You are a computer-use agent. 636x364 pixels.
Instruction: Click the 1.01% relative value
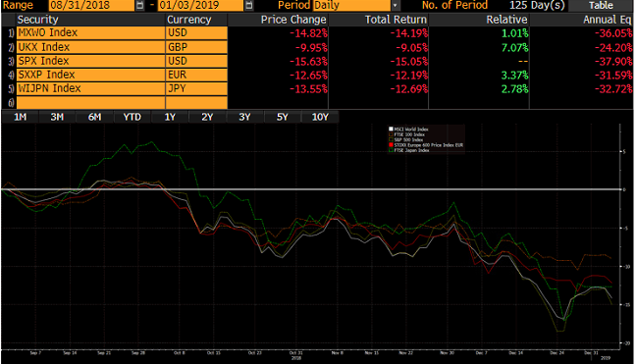(x=514, y=33)
